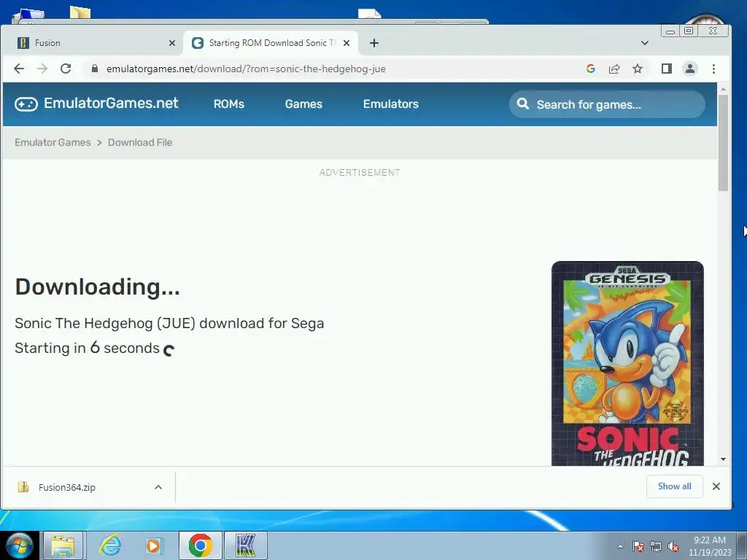This screenshot has width=747, height=560.
Task: Click the Google icon in the address bar
Action: click(591, 69)
